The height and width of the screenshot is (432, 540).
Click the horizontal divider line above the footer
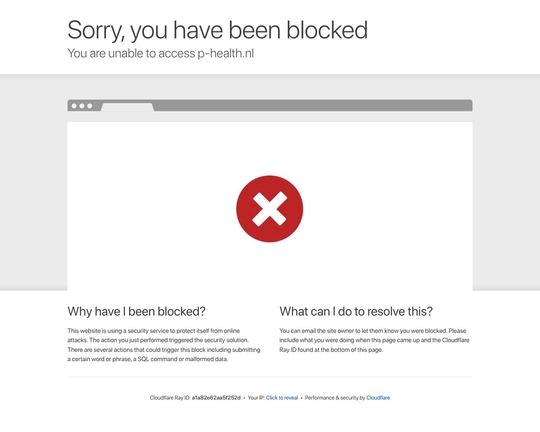(270, 377)
